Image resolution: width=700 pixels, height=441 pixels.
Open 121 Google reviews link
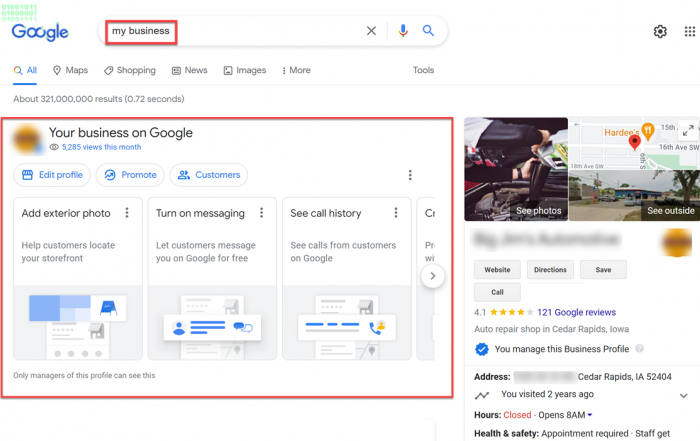pyautogui.click(x=576, y=312)
